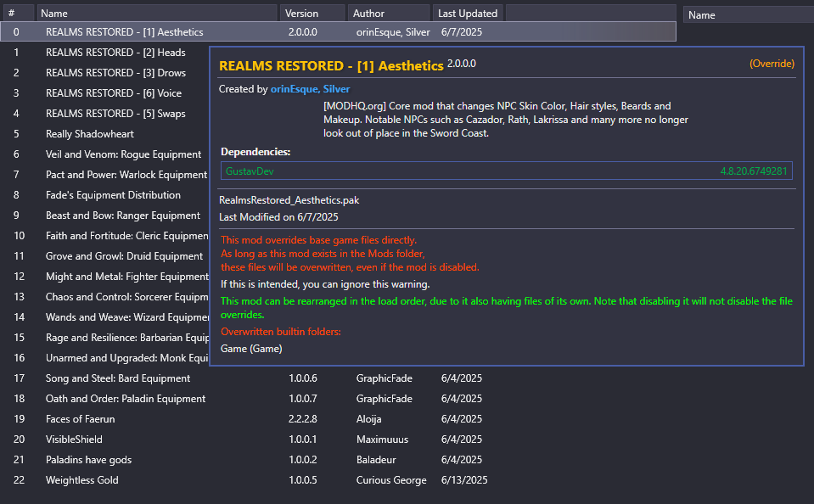
Task: Select Rage and Resilience: Barbarian Equipment row
Action: pos(127,338)
